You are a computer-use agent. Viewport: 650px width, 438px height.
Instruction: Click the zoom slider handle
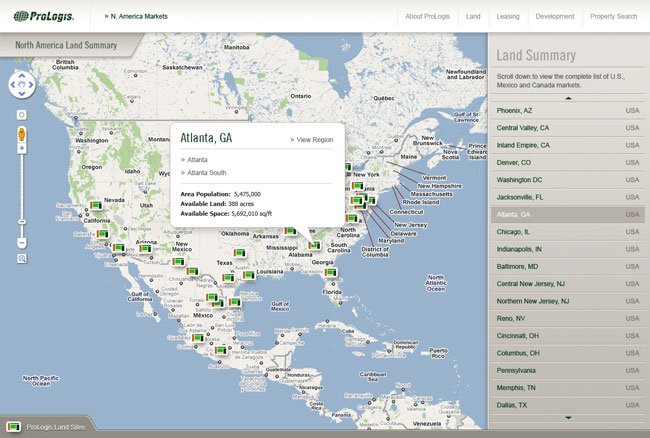click(x=22, y=222)
